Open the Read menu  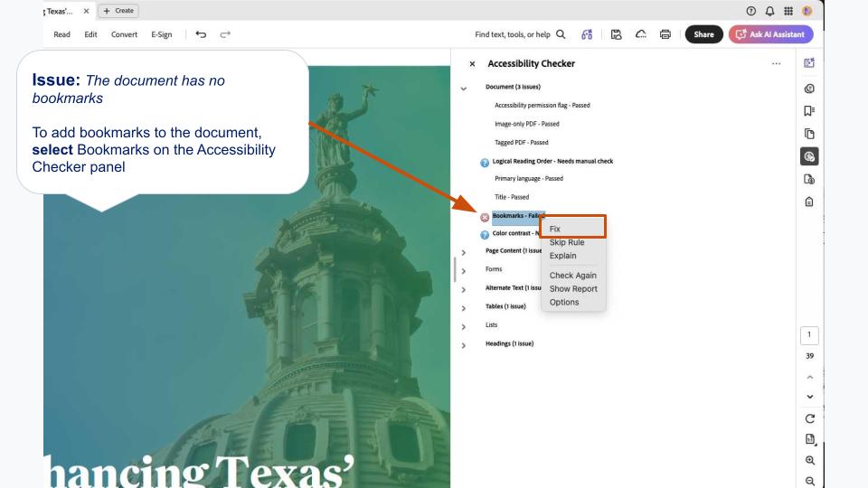pos(62,34)
